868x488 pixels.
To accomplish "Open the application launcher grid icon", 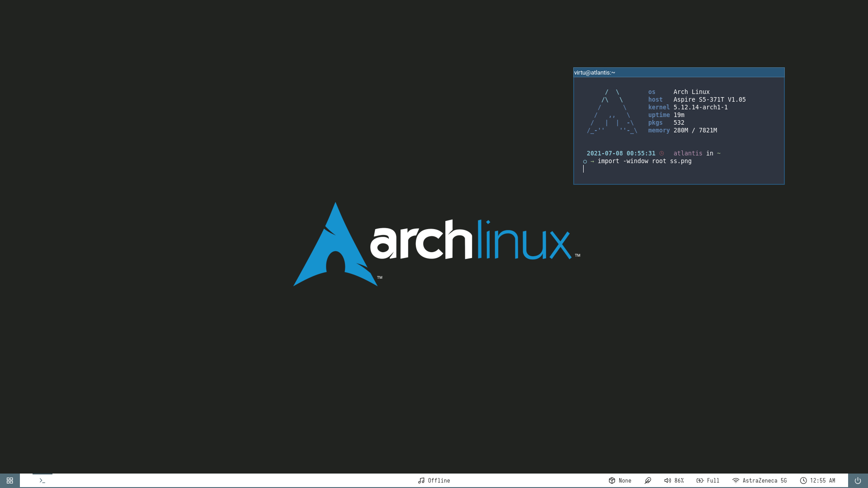I will tap(9, 480).
